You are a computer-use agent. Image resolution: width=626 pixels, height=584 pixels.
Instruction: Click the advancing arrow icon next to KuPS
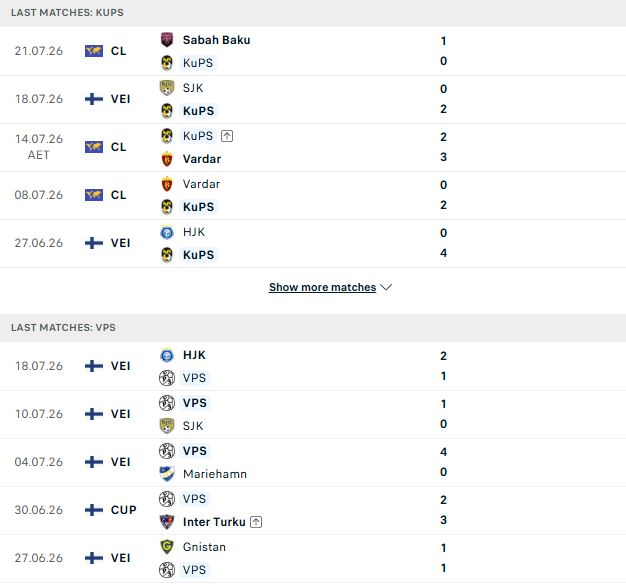(x=227, y=136)
